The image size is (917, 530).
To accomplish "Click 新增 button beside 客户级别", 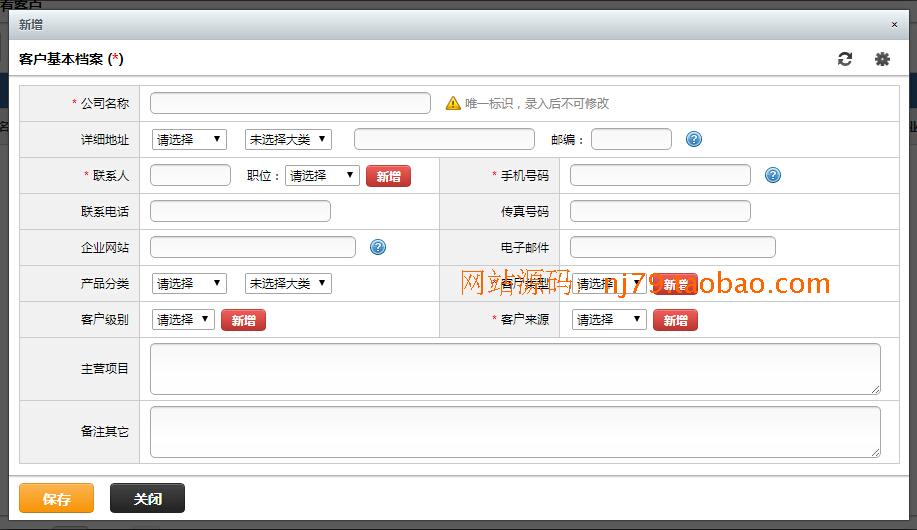I will 243,320.
